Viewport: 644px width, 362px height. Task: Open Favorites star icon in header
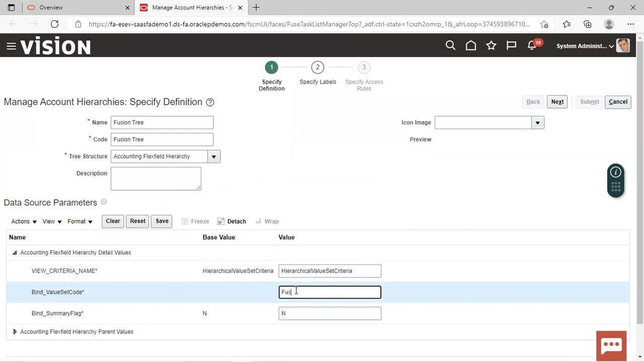491,46
